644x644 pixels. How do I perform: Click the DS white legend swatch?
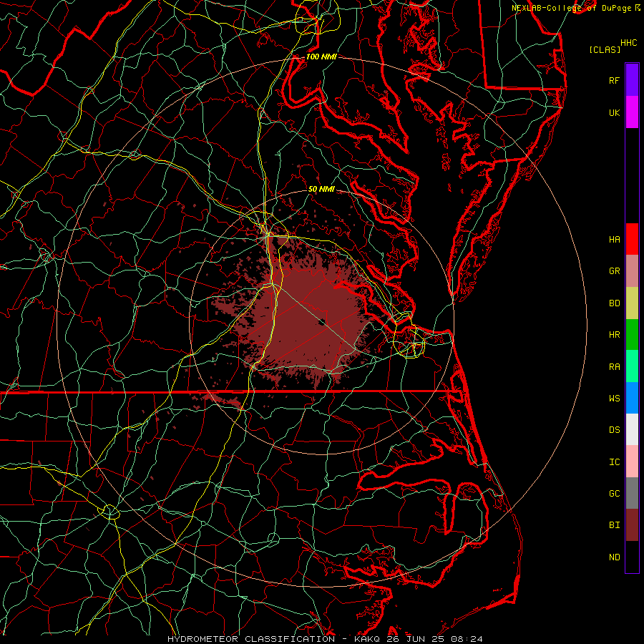pos(632,429)
